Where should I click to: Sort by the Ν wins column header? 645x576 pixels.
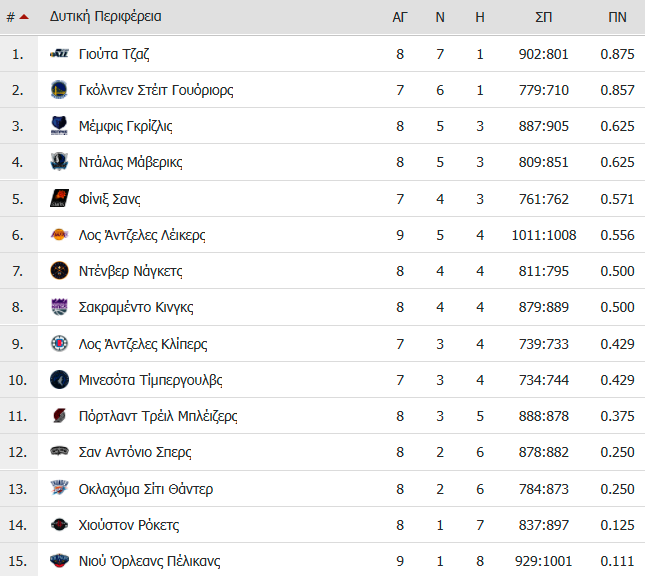(440, 17)
